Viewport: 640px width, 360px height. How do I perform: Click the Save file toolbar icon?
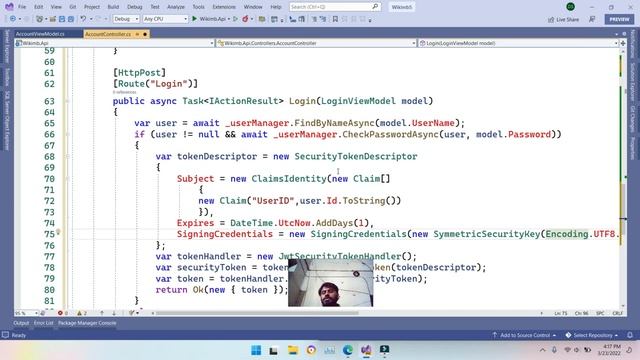pos(62,19)
